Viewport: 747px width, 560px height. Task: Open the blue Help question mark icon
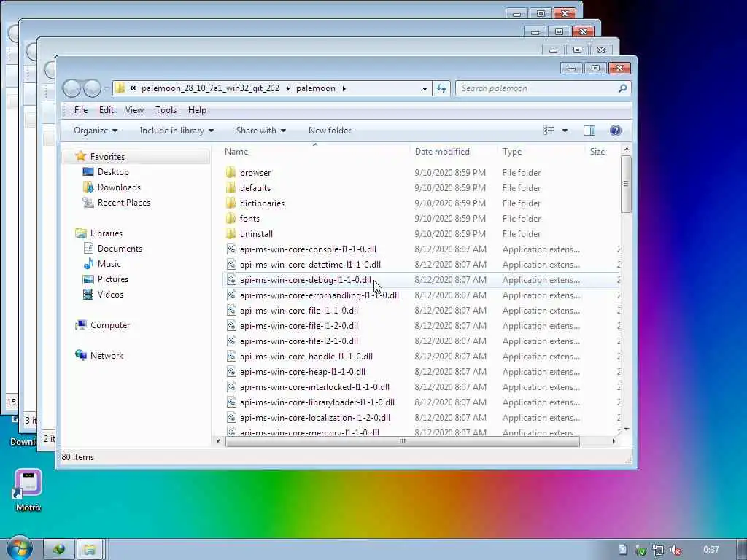pyautogui.click(x=616, y=131)
